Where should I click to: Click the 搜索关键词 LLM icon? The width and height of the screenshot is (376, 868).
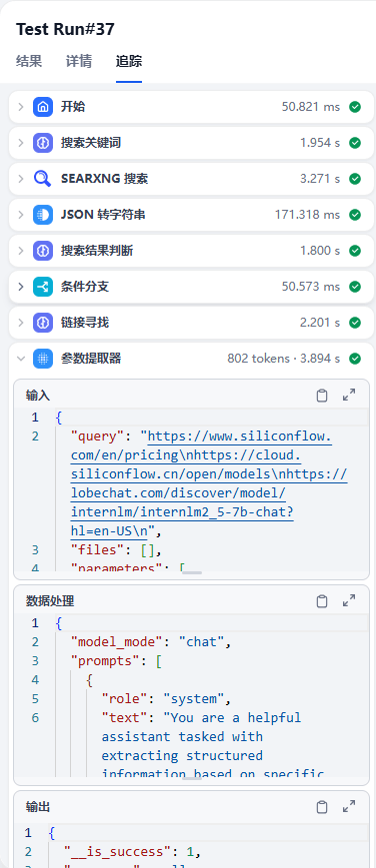click(43, 143)
